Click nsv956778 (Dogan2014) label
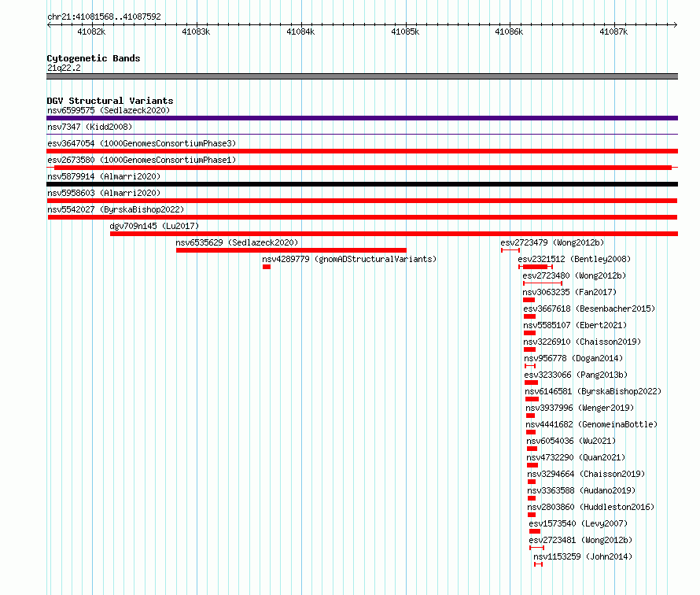The image size is (700, 595). [573, 358]
